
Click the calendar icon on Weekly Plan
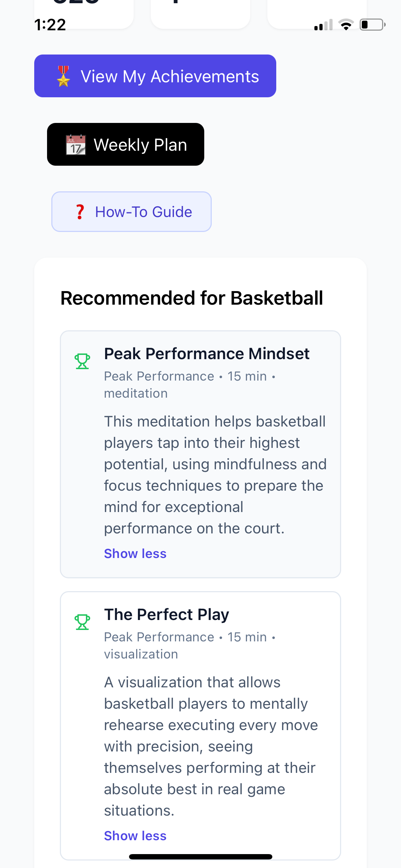[x=76, y=144]
